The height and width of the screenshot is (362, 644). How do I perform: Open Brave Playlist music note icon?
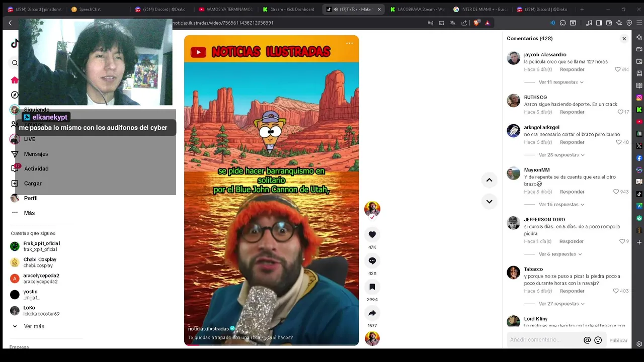(589, 23)
